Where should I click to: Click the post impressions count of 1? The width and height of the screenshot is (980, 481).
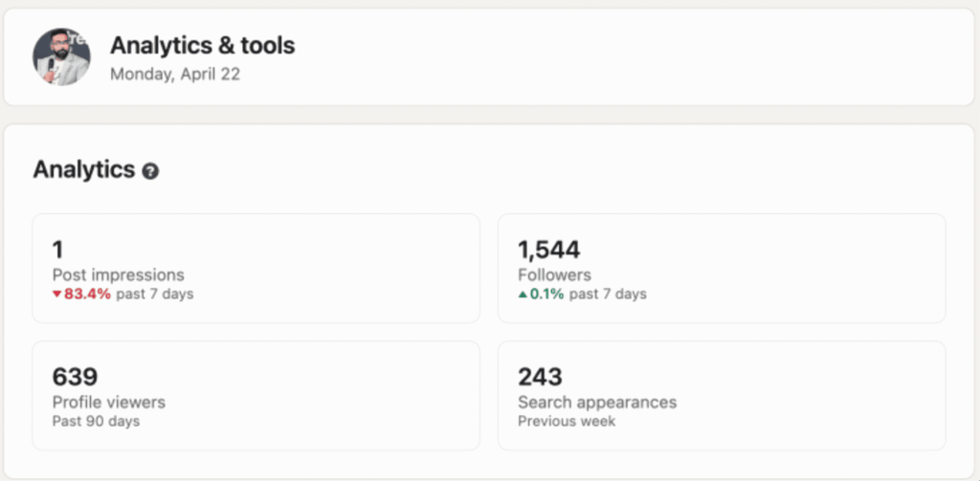57,251
